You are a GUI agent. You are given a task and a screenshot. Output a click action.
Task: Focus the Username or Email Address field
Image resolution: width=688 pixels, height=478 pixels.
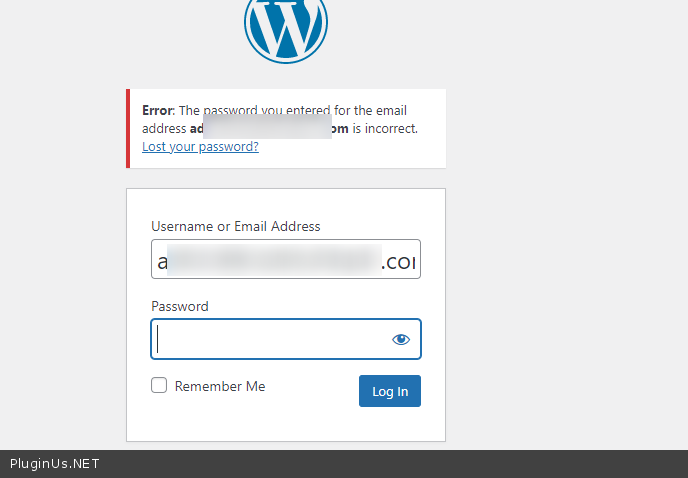point(285,259)
